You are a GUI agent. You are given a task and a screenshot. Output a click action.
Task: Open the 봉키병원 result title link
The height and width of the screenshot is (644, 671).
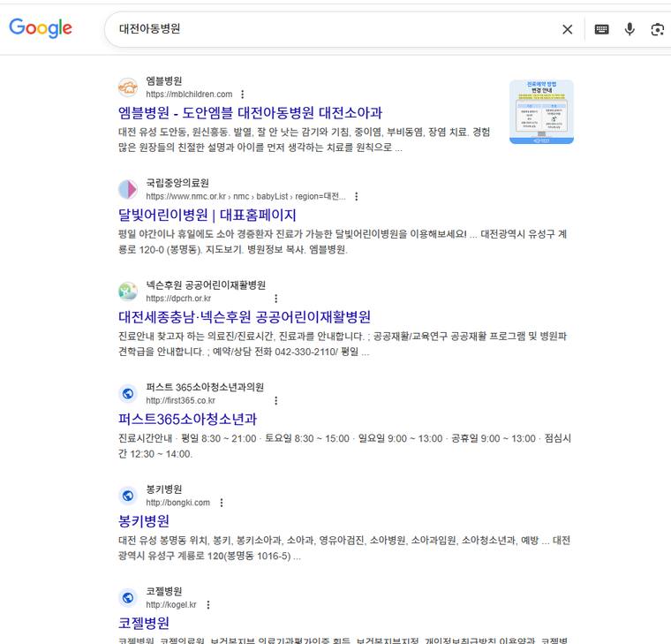pos(144,521)
